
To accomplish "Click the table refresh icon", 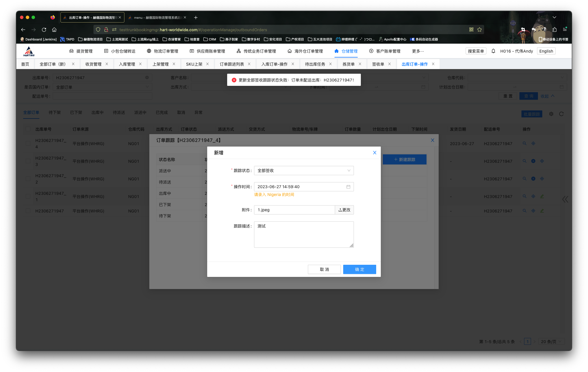I will tap(561, 114).
